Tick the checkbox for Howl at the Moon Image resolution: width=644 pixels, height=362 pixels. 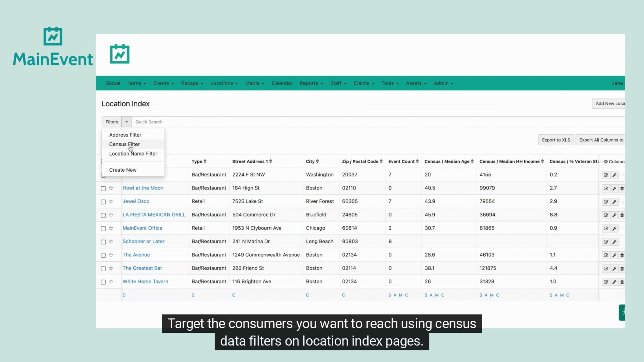point(103,189)
